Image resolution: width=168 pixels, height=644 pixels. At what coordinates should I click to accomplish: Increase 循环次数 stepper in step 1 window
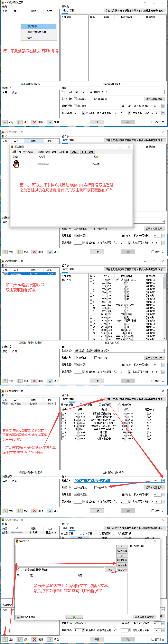coord(163,105)
